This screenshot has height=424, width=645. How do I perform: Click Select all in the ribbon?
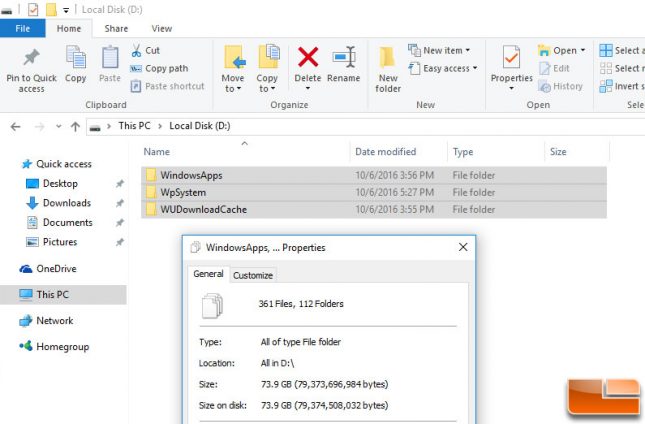click(622, 50)
